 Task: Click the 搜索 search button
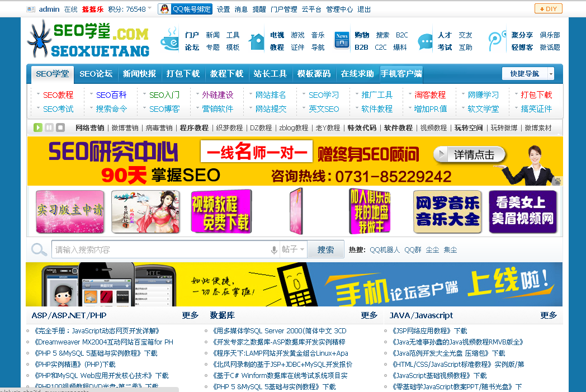coord(325,249)
